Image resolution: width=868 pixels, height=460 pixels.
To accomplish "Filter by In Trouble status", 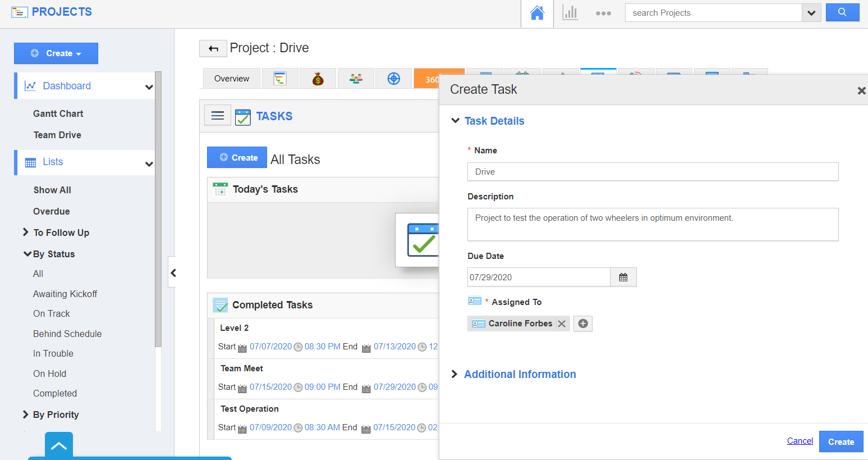I will [x=53, y=353].
